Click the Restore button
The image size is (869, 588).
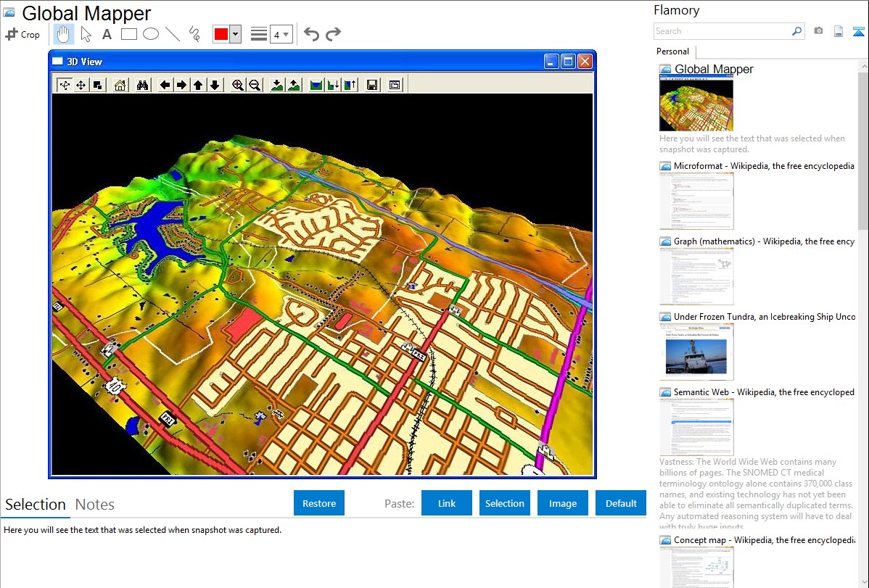319,503
